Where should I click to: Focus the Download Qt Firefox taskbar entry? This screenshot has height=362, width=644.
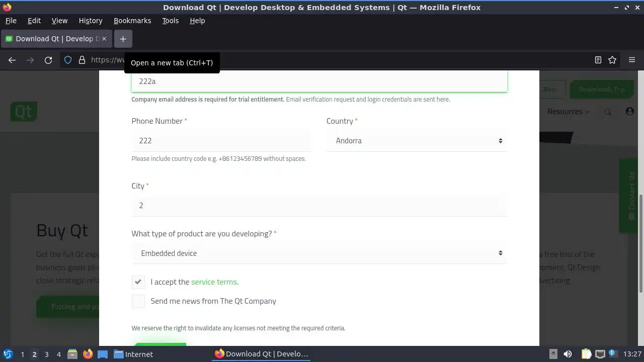[262, 354]
